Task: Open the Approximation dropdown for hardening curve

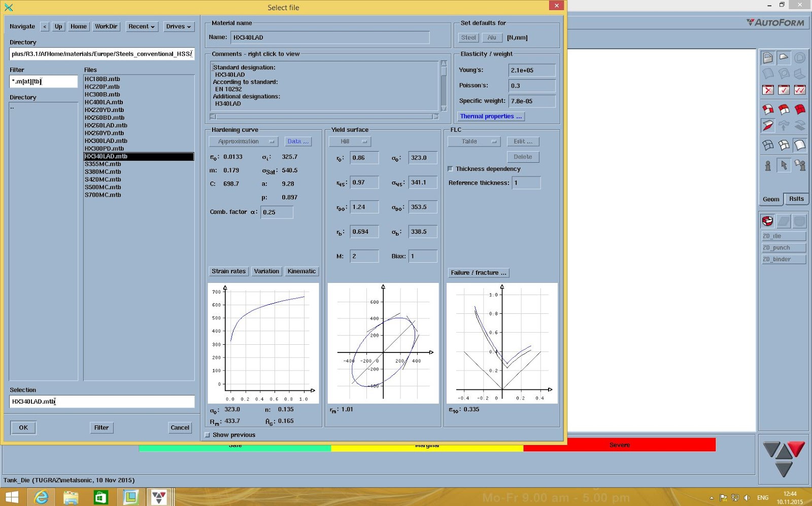Action: coord(244,141)
